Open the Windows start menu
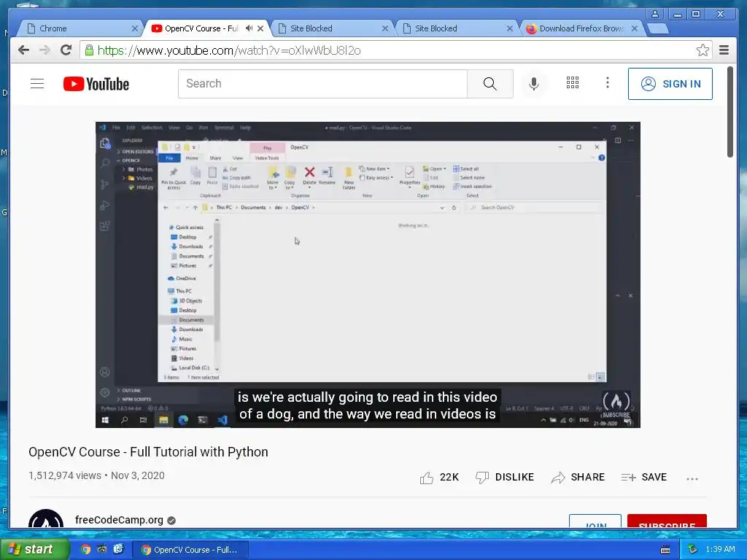747x560 pixels. click(x=34, y=549)
